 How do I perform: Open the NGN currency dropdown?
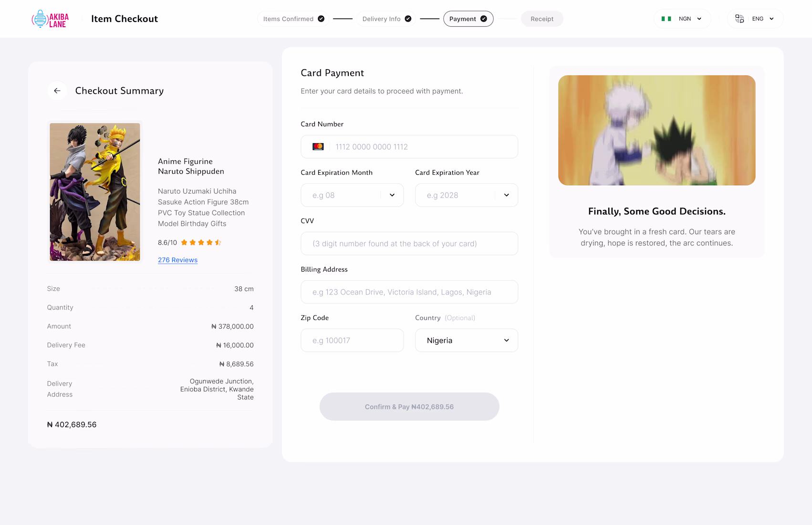tap(682, 19)
